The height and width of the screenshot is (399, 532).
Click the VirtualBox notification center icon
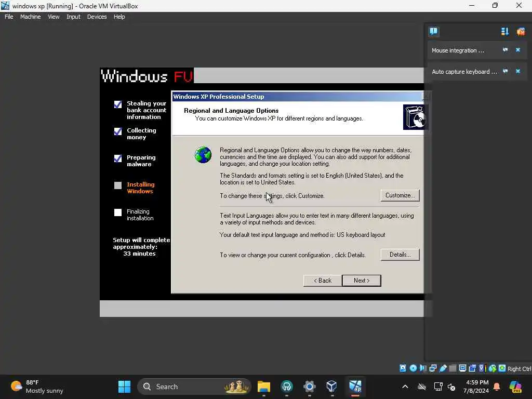(x=433, y=32)
